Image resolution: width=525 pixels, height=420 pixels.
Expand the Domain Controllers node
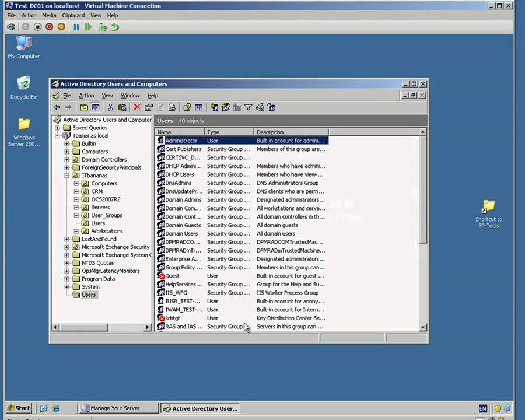click(67, 159)
